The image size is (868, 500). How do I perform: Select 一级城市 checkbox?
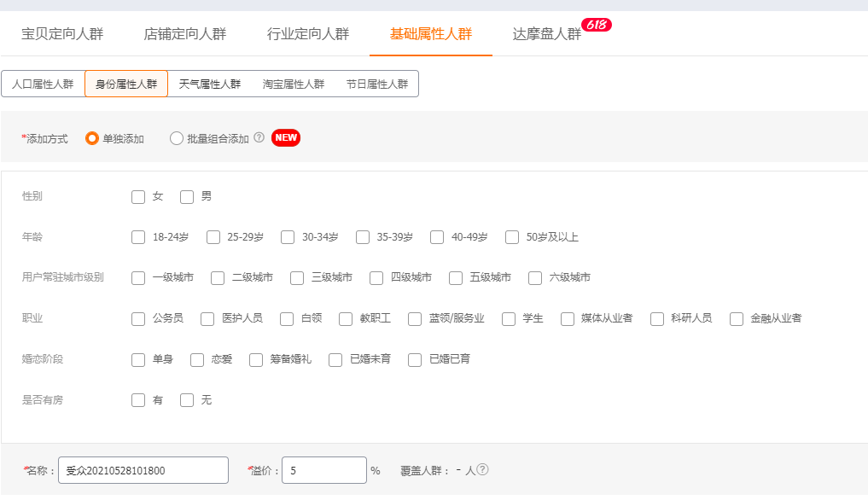pyautogui.click(x=138, y=278)
